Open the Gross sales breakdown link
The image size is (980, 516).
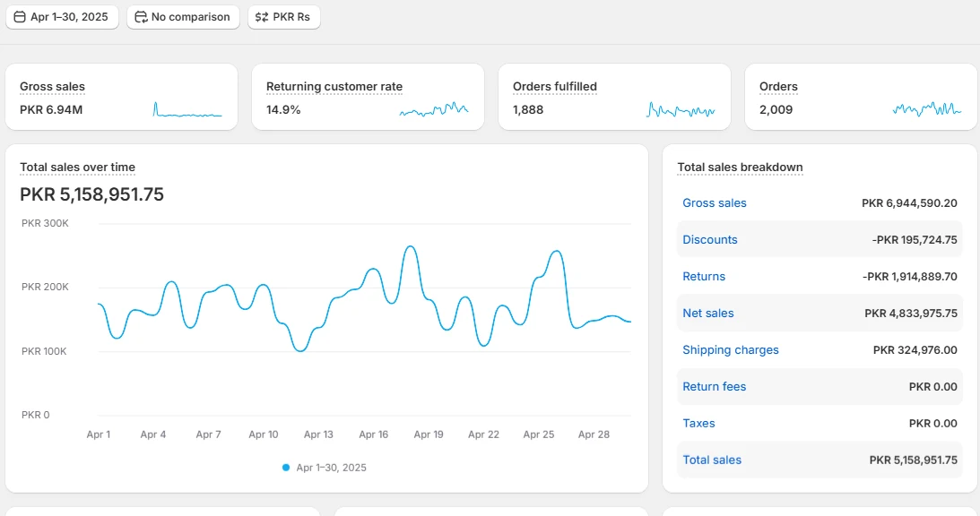coord(715,203)
